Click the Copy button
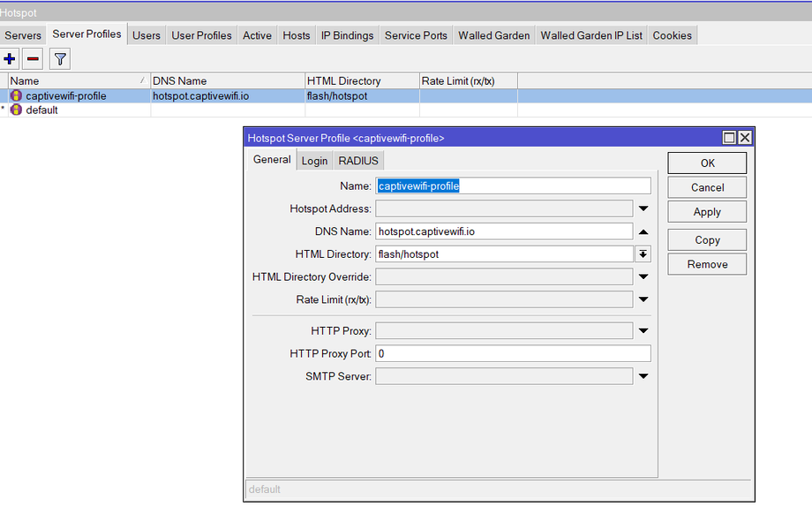 (707, 240)
